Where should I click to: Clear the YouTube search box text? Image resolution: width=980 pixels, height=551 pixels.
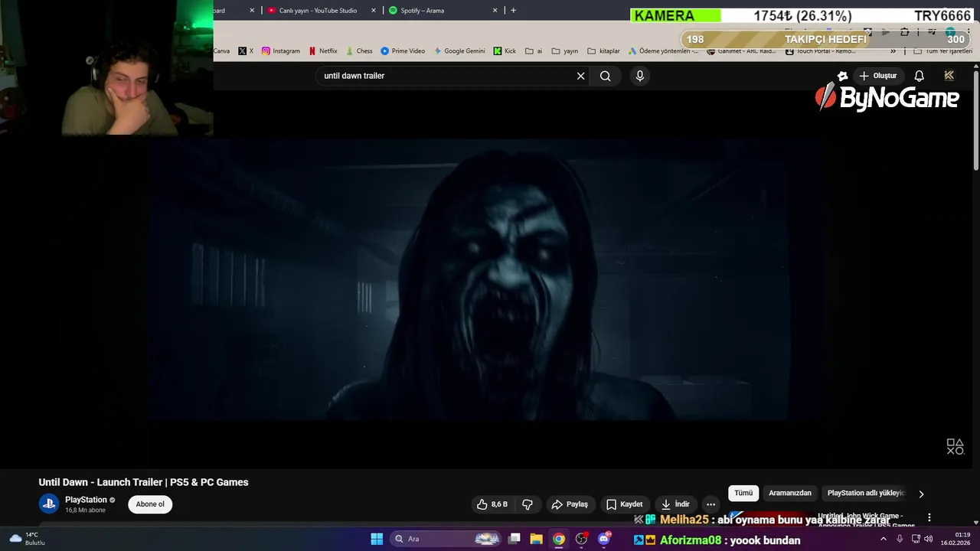coord(580,76)
